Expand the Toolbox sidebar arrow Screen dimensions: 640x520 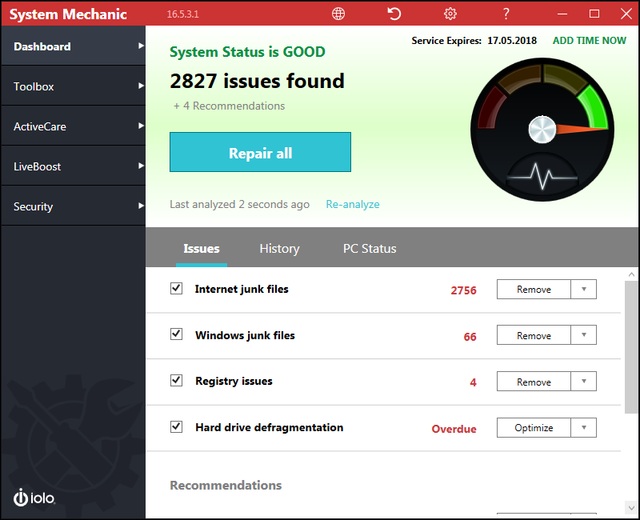pos(141,87)
